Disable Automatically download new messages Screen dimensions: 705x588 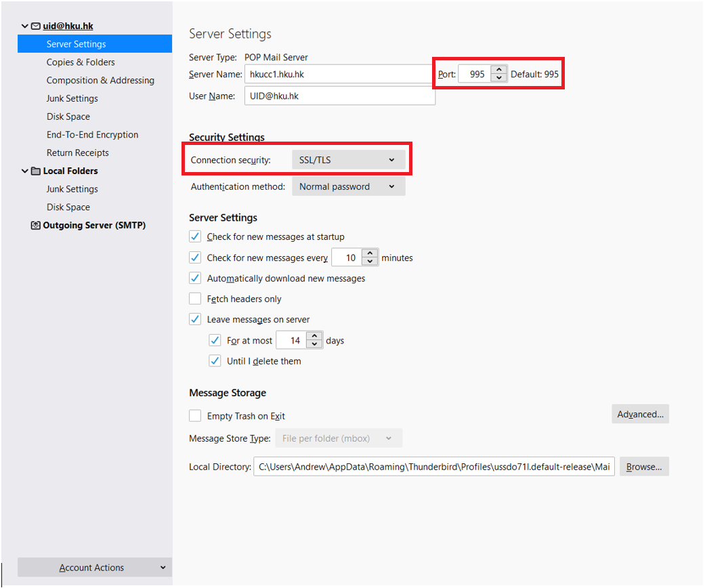point(195,278)
